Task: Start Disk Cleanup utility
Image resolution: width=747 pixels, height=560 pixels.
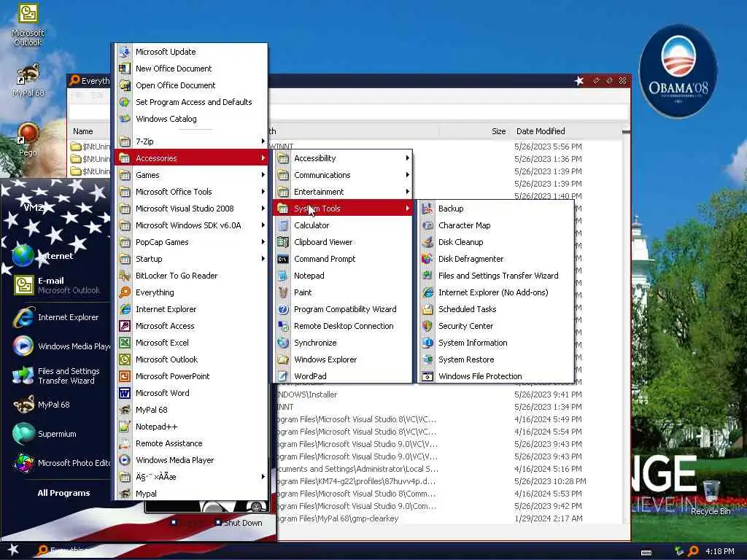Action: [x=495, y=242]
